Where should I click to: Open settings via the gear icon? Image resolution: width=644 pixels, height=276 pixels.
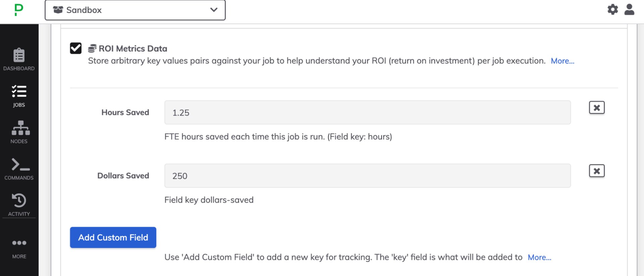613,10
